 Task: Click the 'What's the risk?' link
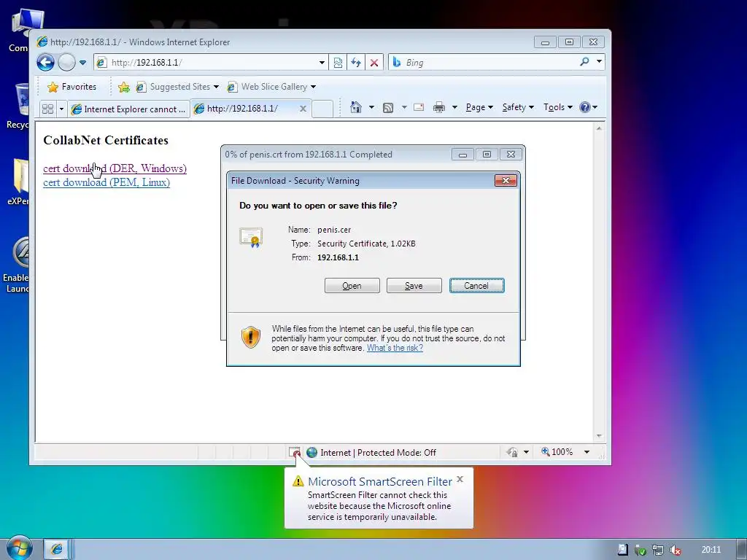click(395, 348)
